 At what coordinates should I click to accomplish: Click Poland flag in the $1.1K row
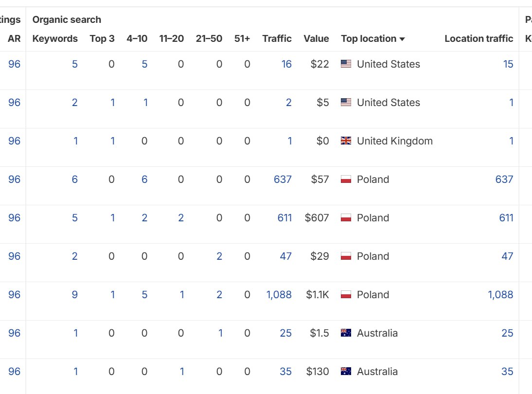point(346,295)
